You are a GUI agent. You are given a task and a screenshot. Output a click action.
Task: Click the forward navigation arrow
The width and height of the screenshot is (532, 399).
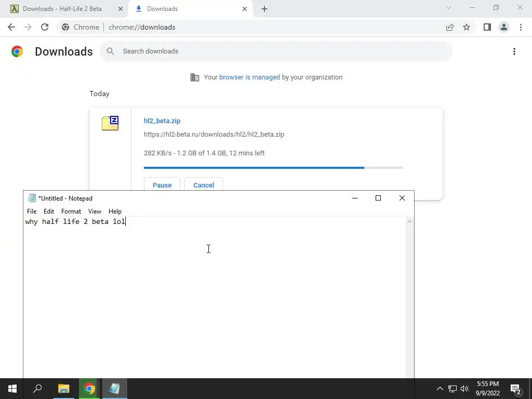(28, 27)
